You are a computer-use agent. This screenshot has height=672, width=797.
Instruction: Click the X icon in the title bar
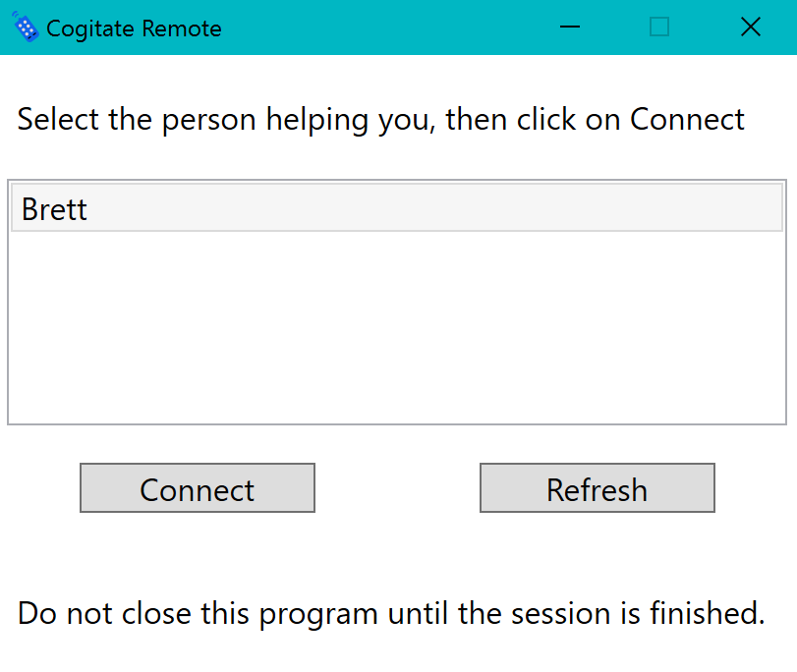pyautogui.click(x=750, y=27)
